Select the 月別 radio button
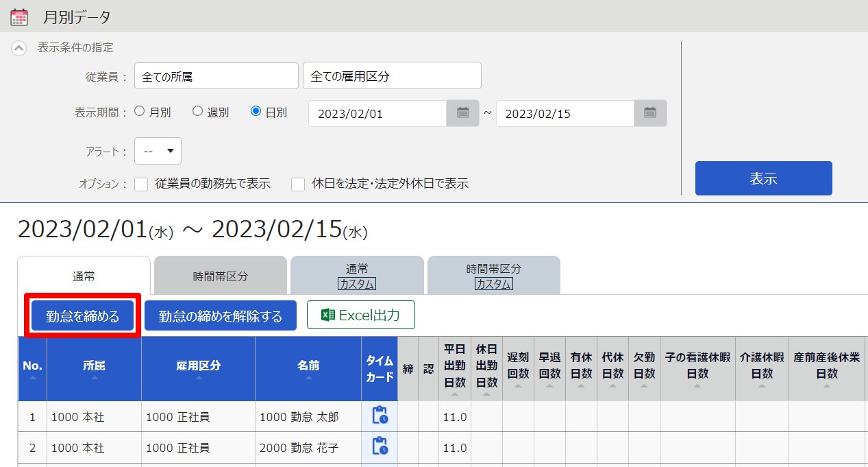868x467 pixels. point(140,111)
